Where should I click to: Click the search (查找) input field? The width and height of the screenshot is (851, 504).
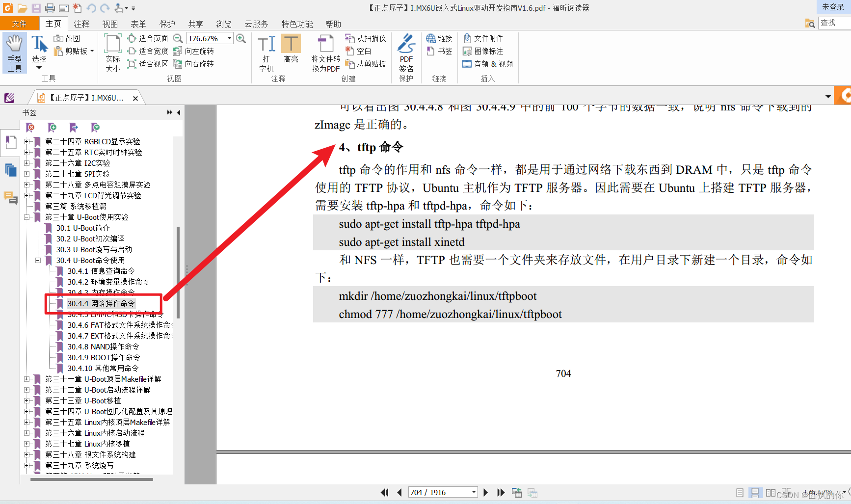(x=835, y=23)
